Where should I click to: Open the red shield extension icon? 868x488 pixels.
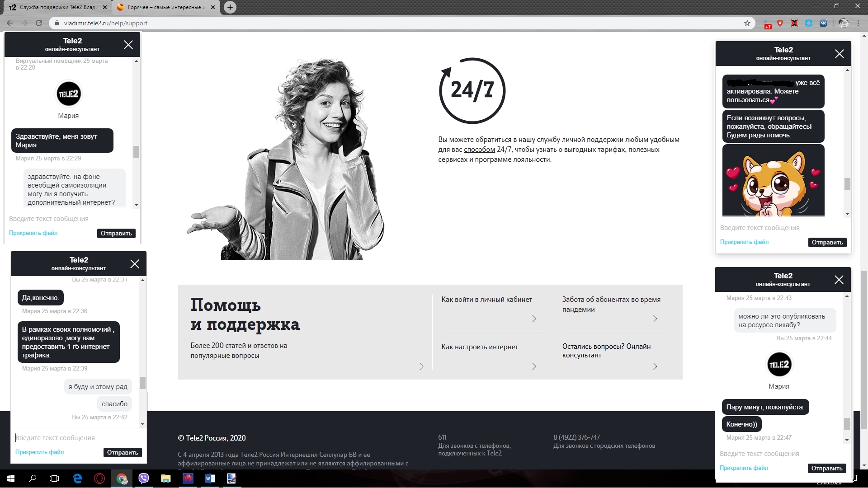(x=780, y=23)
